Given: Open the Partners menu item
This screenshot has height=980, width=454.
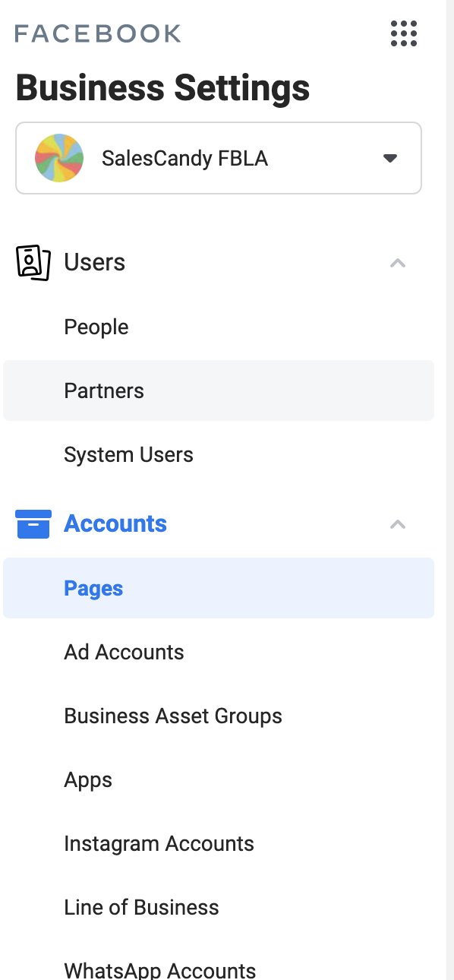Looking at the screenshot, I should (x=219, y=390).
